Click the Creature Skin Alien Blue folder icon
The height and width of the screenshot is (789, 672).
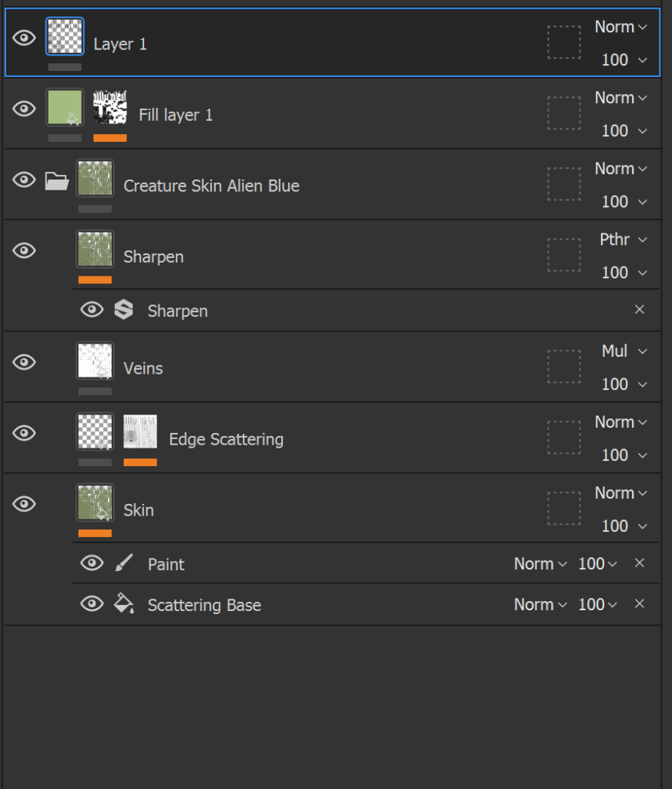tap(57, 181)
